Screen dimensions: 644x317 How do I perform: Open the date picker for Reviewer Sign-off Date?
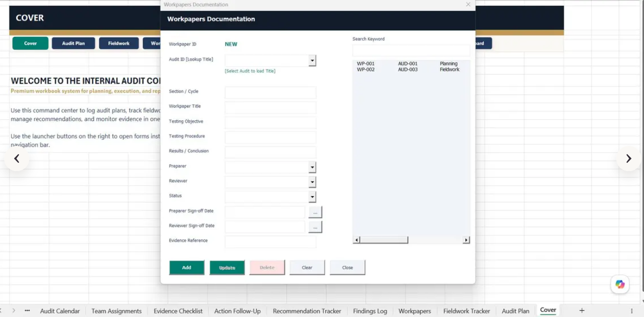(315, 227)
